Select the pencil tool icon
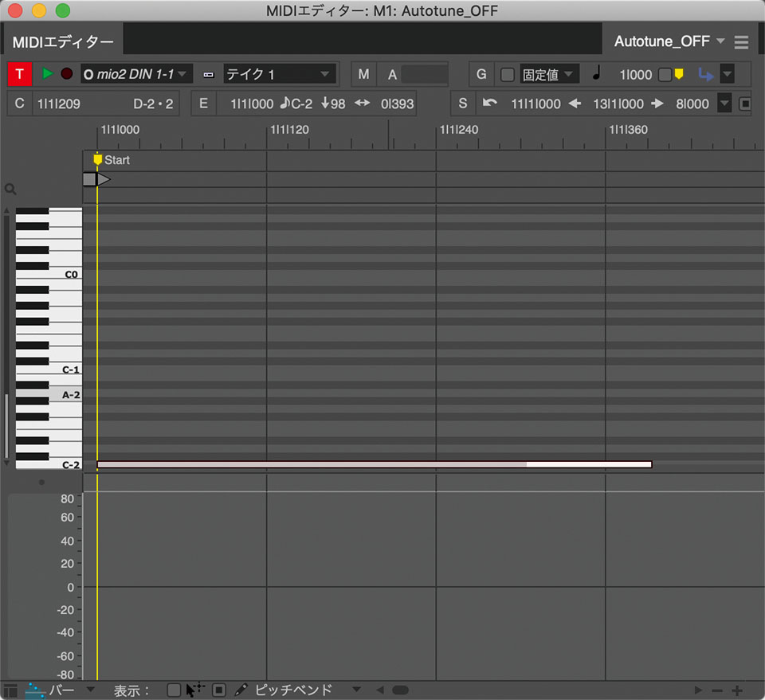This screenshot has height=700, width=765. coord(241,690)
